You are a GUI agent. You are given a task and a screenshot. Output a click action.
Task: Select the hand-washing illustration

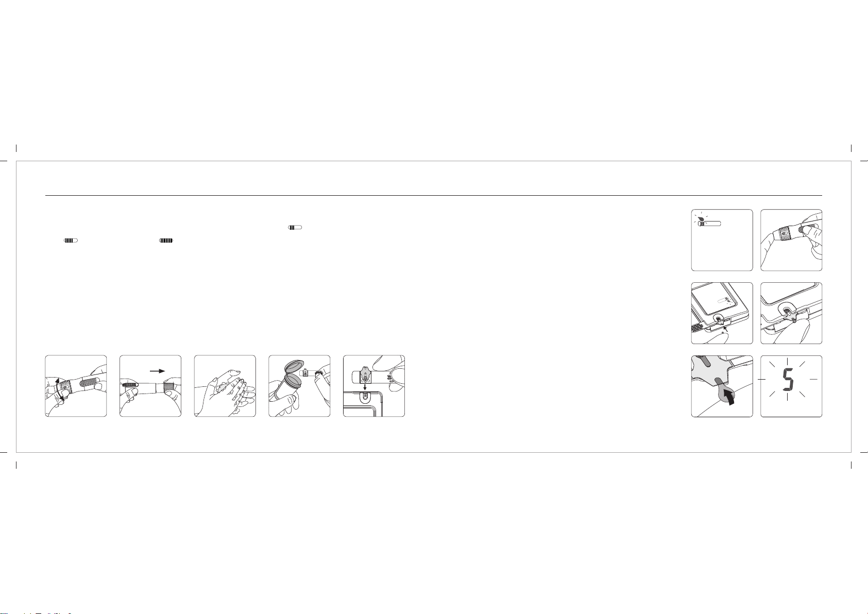click(x=225, y=386)
